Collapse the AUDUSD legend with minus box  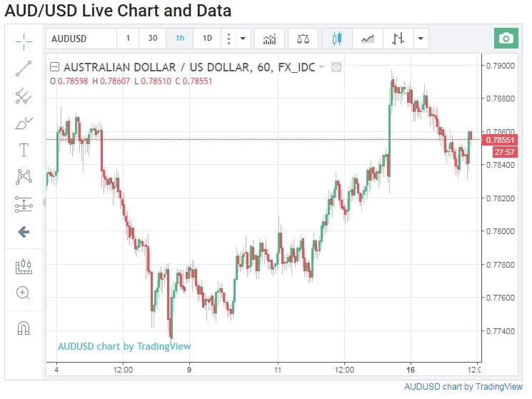point(54,67)
